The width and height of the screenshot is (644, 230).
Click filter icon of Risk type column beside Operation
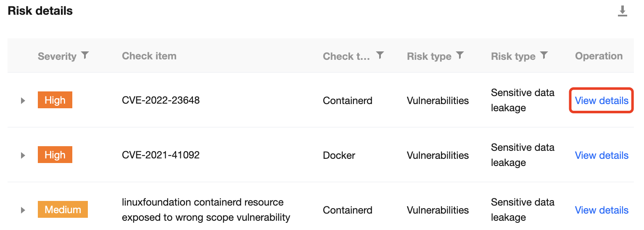click(544, 55)
